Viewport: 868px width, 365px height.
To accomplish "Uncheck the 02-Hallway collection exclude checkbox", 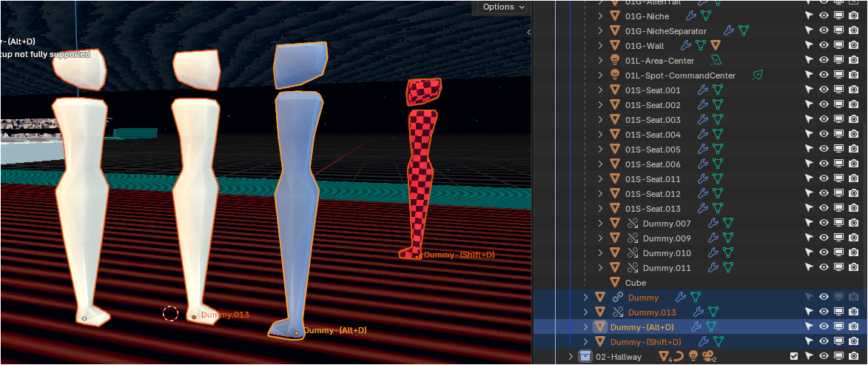I will pos(794,357).
